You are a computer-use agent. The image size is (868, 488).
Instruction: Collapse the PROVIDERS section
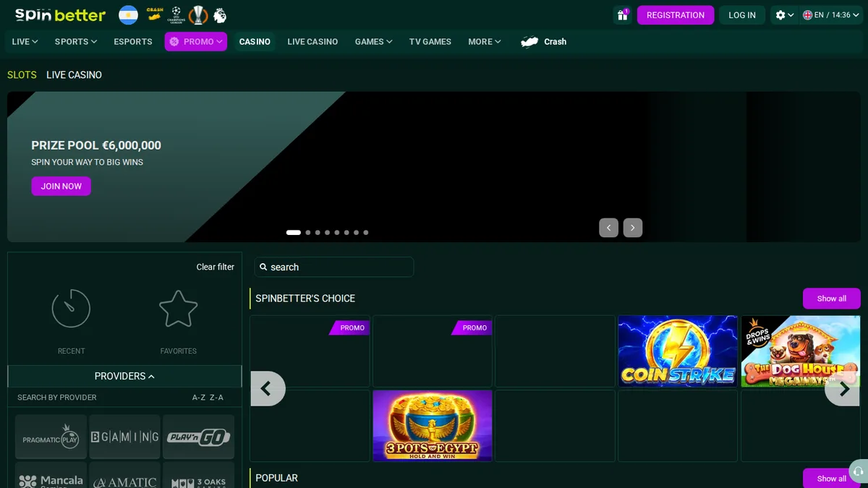124,376
